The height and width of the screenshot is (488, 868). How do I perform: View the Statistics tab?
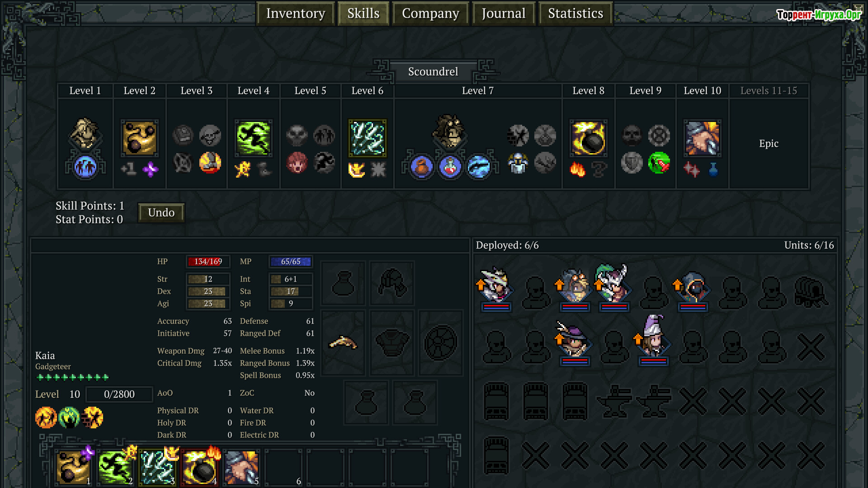[576, 14]
